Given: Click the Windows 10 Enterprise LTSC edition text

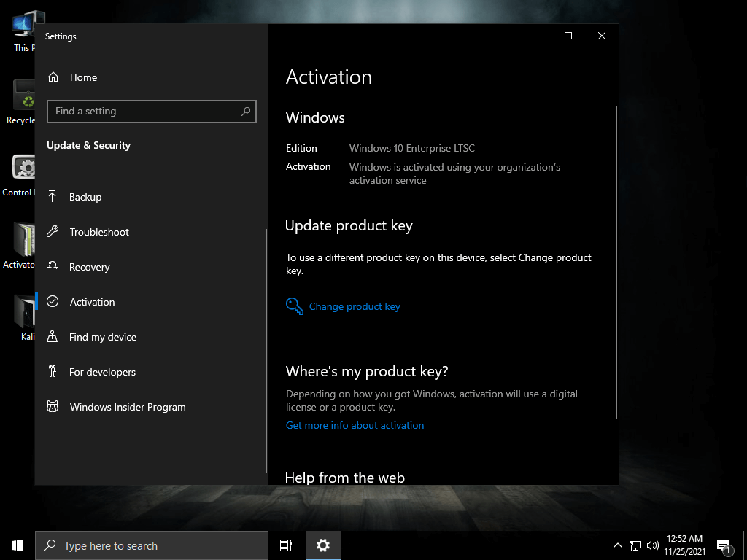Looking at the screenshot, I should [411, 148].
